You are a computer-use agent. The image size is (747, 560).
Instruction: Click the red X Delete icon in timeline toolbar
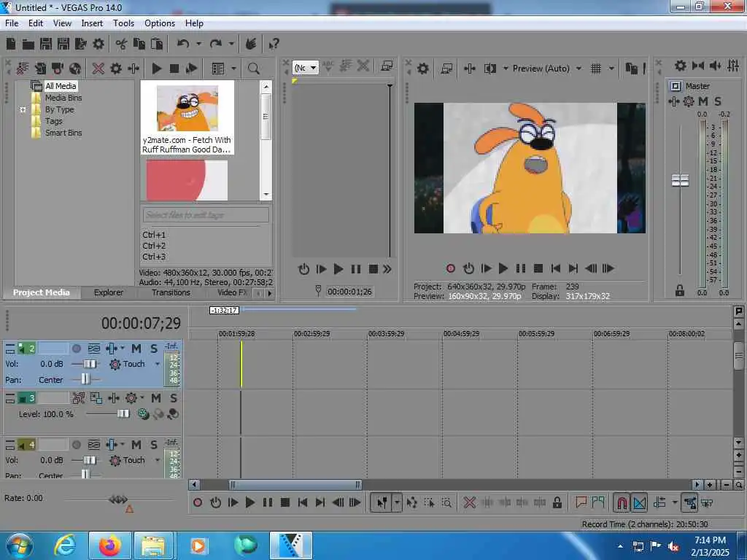469,502
